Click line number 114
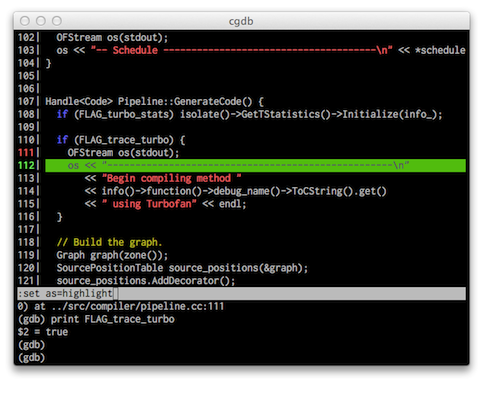This screenshot has height=400, width=480. [26, 191]
